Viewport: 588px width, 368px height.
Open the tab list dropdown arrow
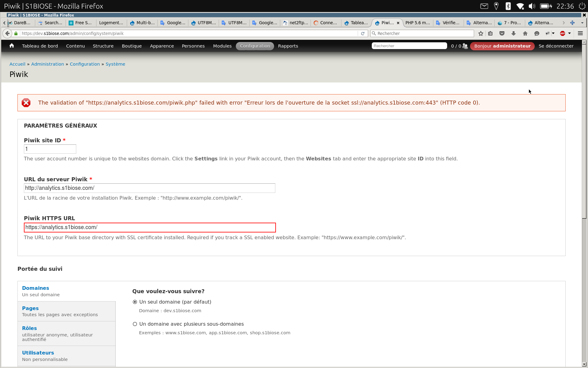point(582,23)
